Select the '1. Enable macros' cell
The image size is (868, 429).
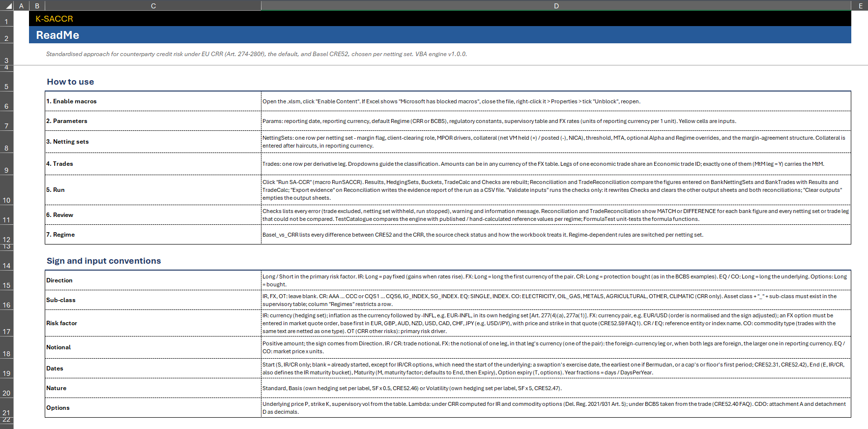coord(153,101)
